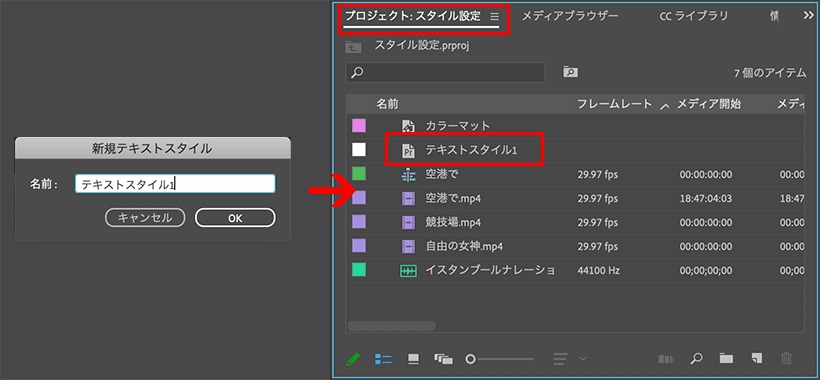This screenshot has height=380, width=820.
Task: Select the 自由の女神.mp4 clip name
Action: (x=464, y=247)
